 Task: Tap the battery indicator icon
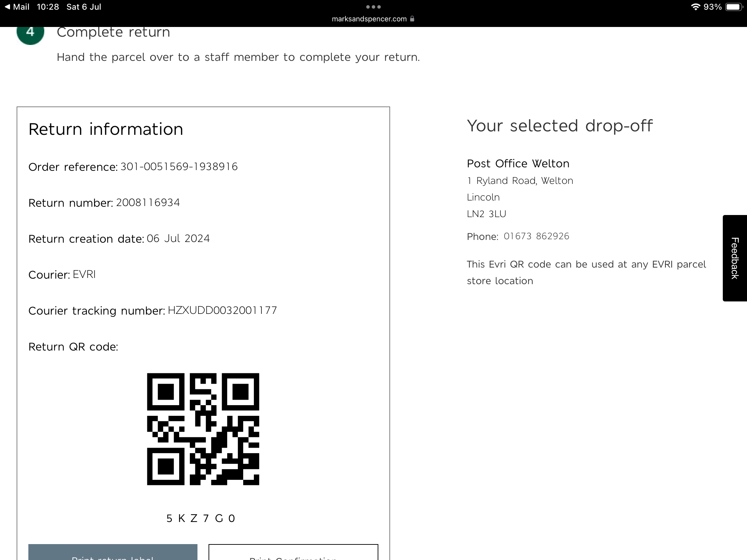734,7
